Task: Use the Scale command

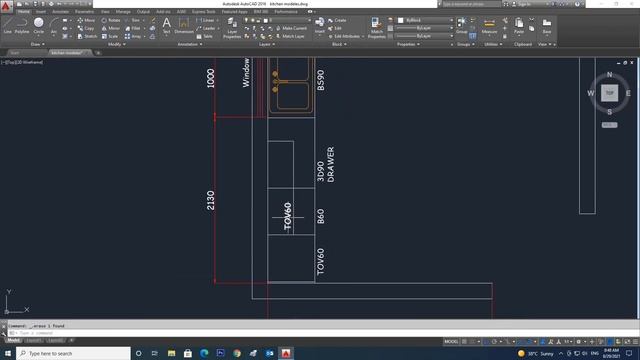Action: click(x=109, y=36)
